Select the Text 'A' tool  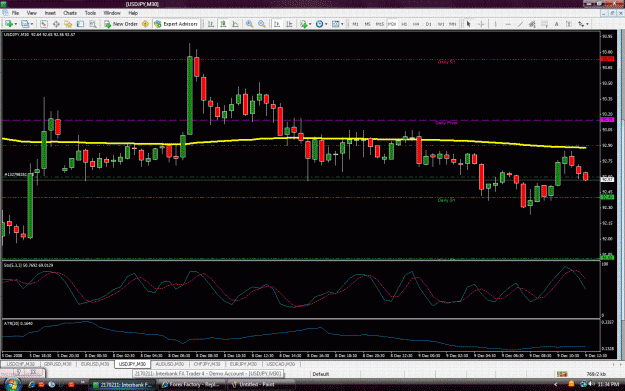point(557,24)
